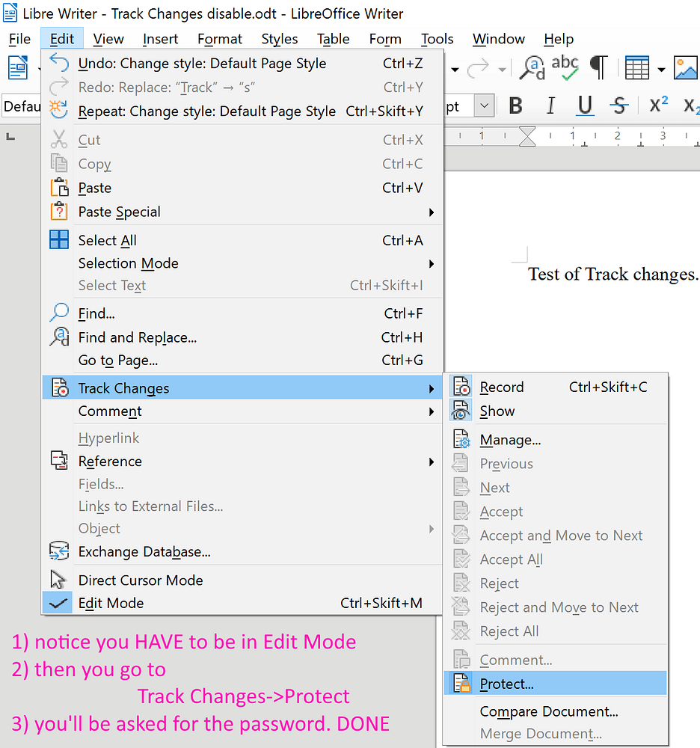Image resolution: width=700 pixels, height=748 pixels.
Task: Click the Cut scissors icon
Action: 58,140
